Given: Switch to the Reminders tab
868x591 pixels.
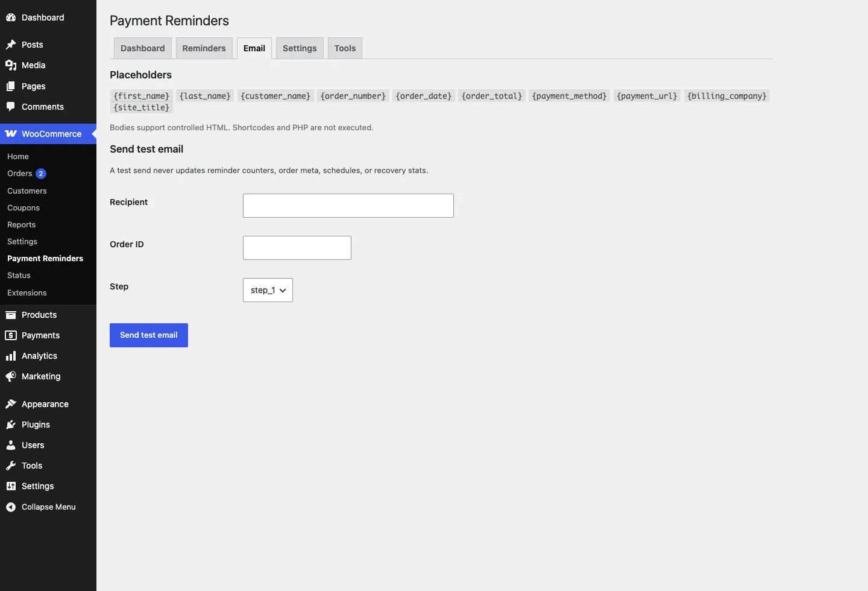Looking at the screenshot, I should coord(204,48).
